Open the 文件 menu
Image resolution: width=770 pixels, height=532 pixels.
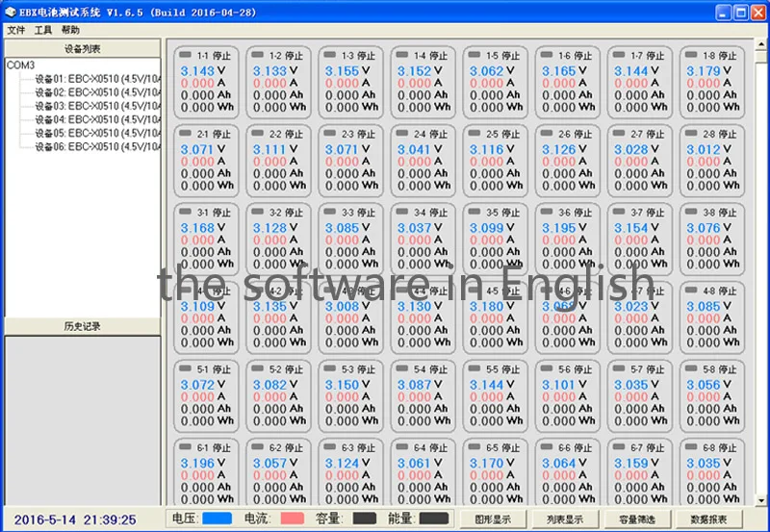click(15, 31)
